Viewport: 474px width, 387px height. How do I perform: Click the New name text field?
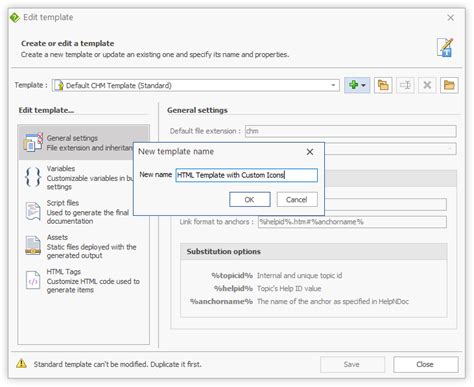pos(247,175)
